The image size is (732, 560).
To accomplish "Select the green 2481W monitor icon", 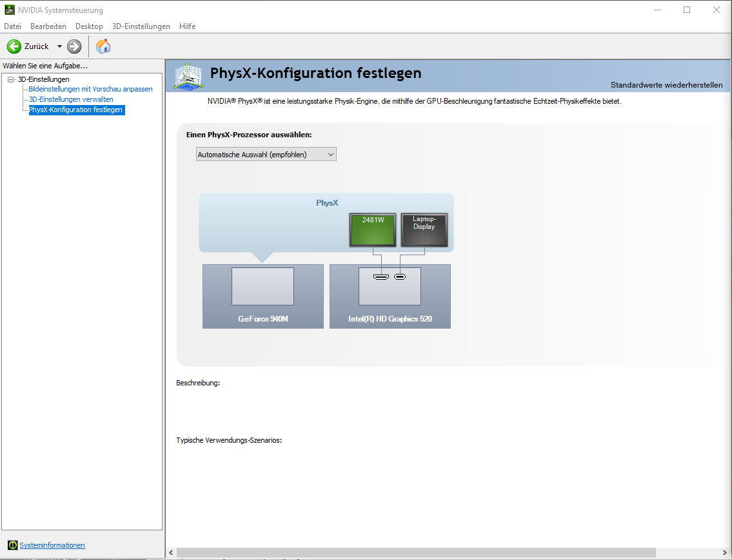I will click(x=373, y=230).
